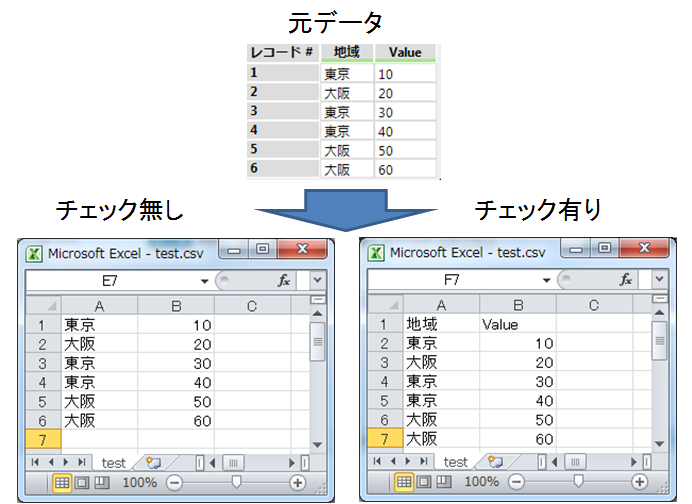Toggle Normal view button in left Excel window

62,482
